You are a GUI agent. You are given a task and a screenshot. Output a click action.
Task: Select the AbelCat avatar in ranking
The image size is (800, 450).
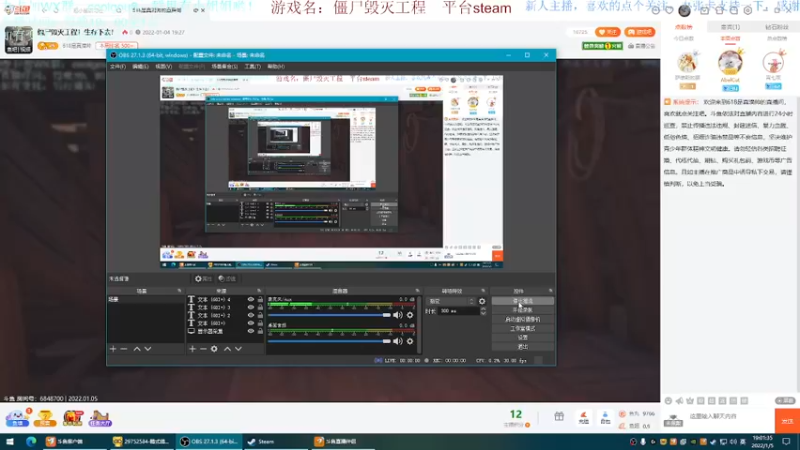point(730,62)
